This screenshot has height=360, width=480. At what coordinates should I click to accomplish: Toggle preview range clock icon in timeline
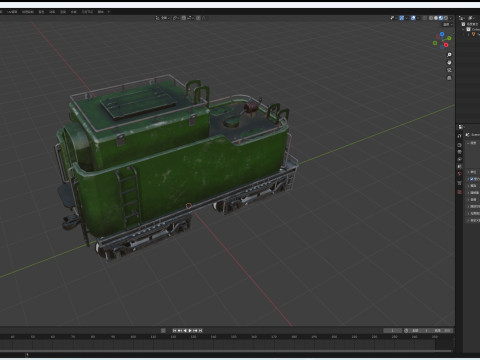click(x=406, y=330)
